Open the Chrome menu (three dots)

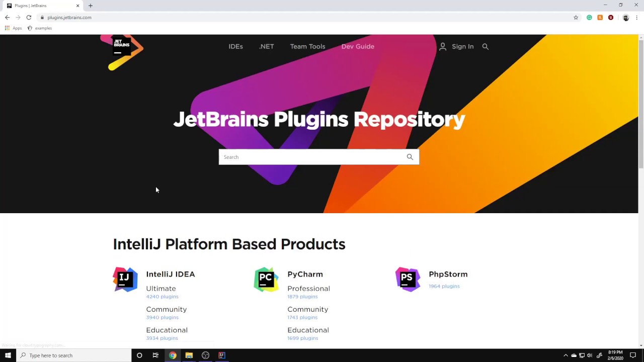636,17
